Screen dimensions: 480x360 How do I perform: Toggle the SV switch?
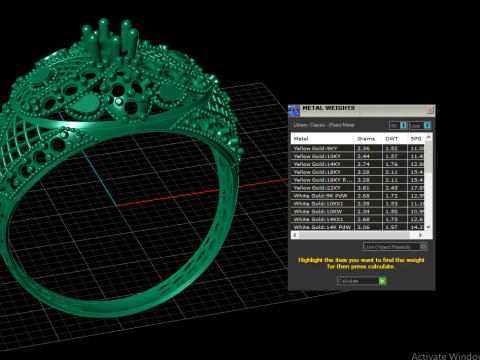[398, 126]
